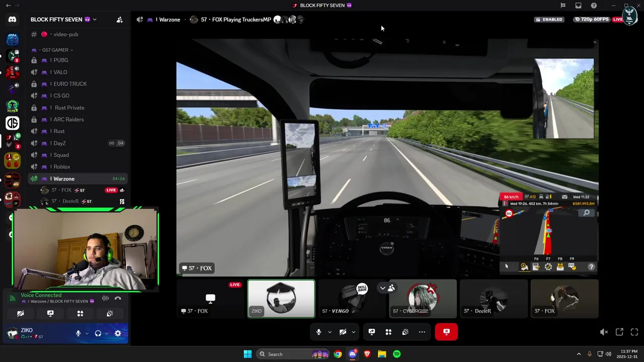Select 57 DeeteR participant tile
This screenshot has width=644, height=362.
point(494,299)
